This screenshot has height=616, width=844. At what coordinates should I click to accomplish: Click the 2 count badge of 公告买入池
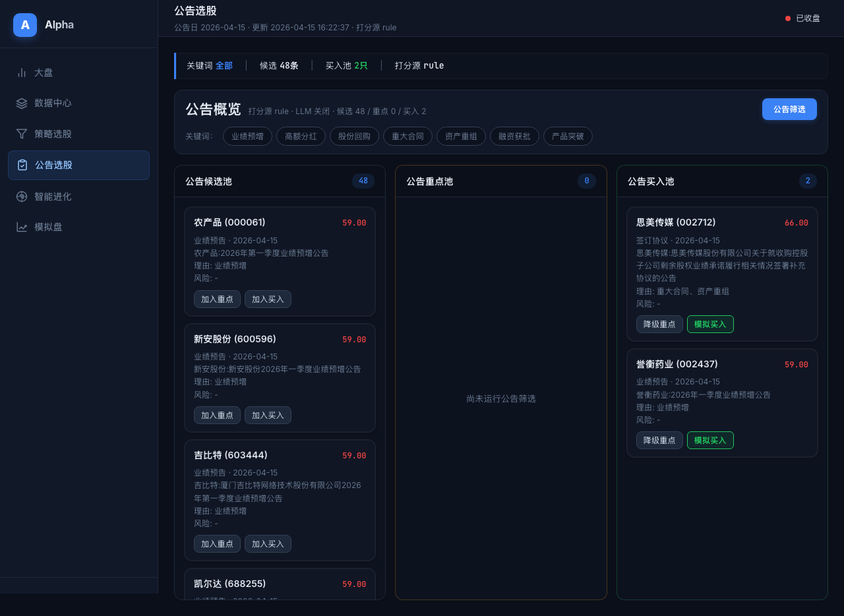click(808, 181)
